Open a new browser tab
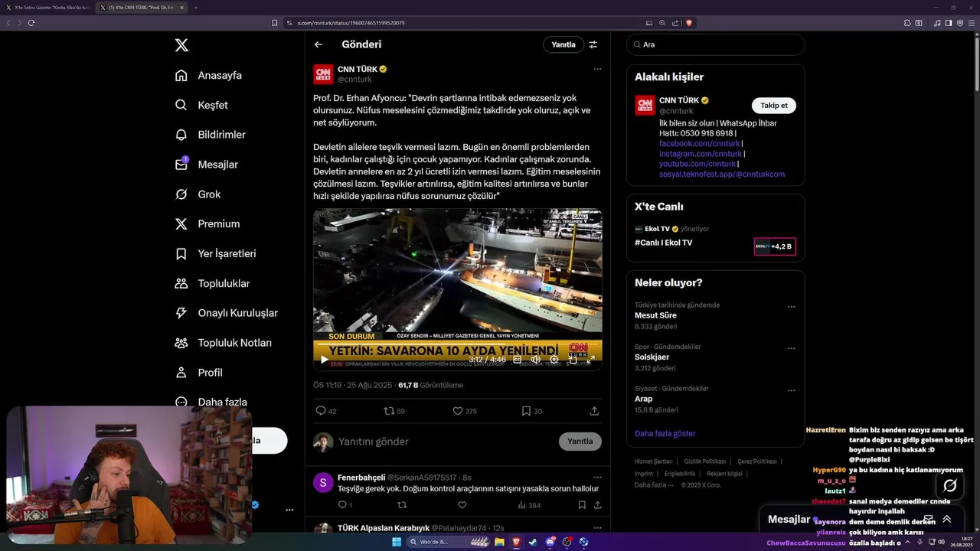This screenshot has width=980, height=551. coord(195,8)
